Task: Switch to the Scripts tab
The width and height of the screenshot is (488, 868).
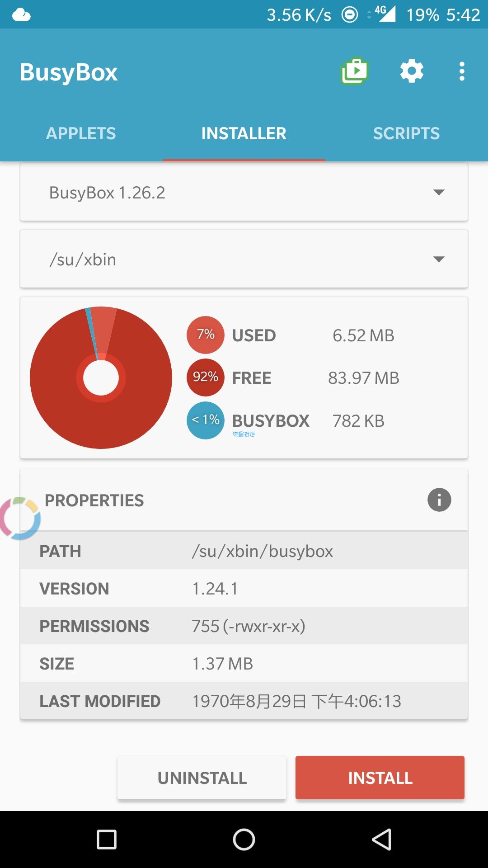Action: [x=406, y=133]
